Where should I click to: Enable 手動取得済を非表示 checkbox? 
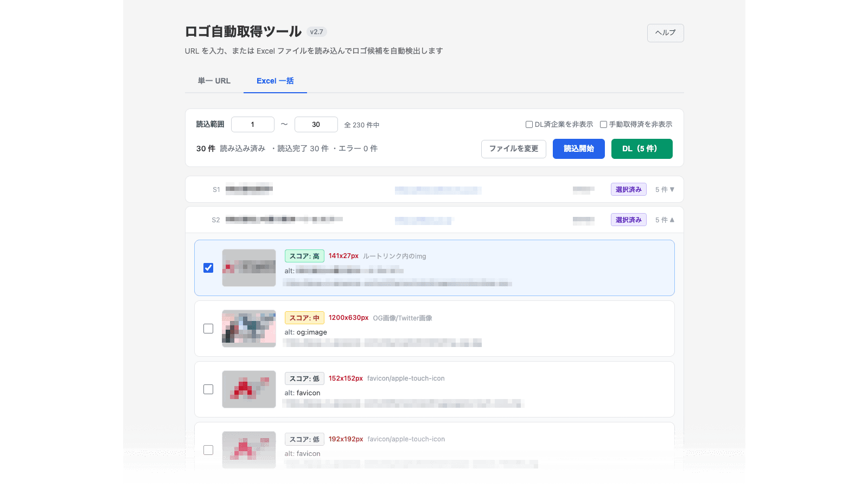pyautogui.click(x=603, y=124)
